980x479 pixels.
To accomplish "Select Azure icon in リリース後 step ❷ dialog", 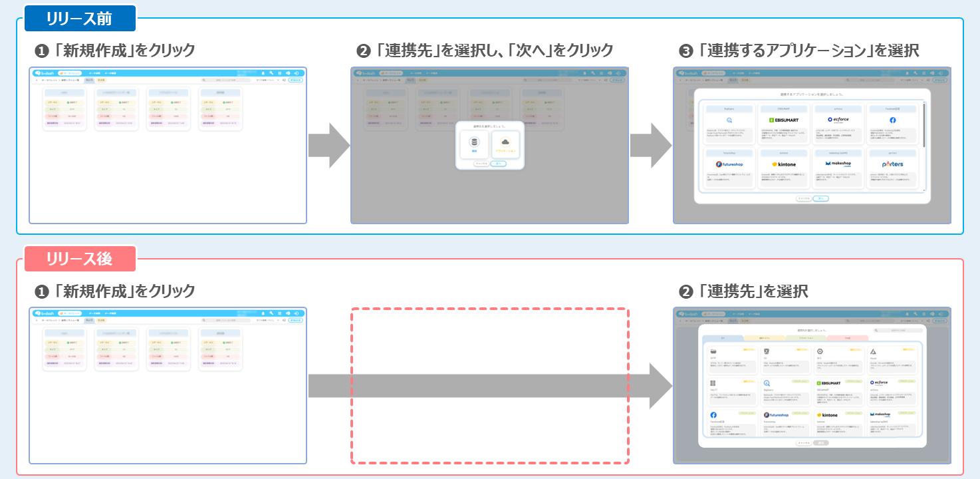I will (x=873, y=352).
